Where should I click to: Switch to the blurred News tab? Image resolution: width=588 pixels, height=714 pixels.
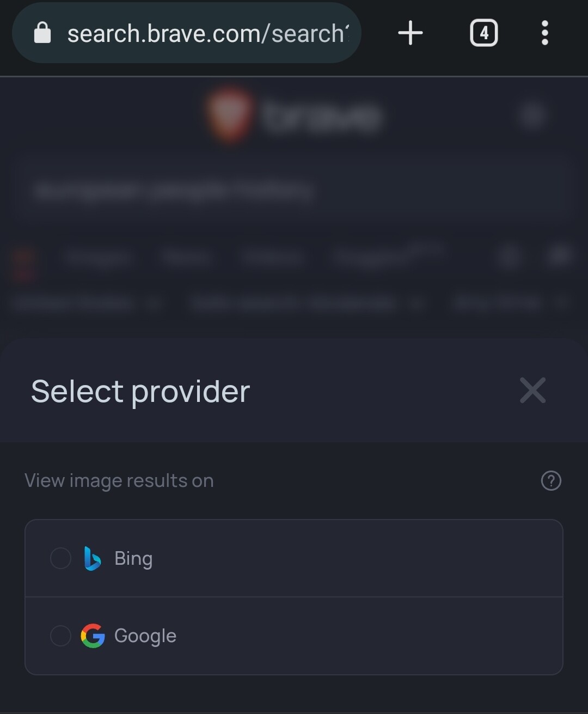click(x=186, y=257)
